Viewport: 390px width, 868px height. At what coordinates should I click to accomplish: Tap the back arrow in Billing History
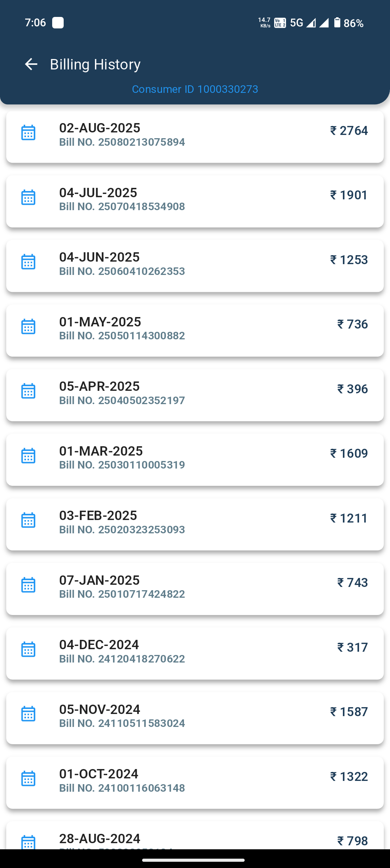click(31, 64)
